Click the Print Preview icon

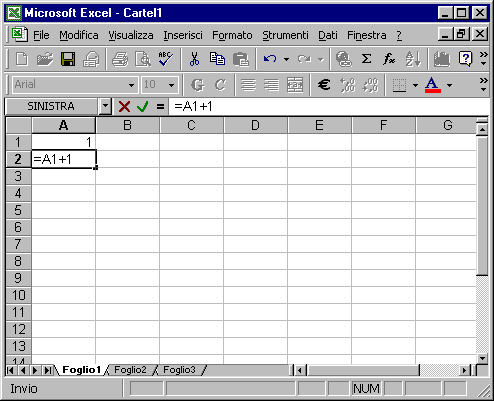click(143, 59)
